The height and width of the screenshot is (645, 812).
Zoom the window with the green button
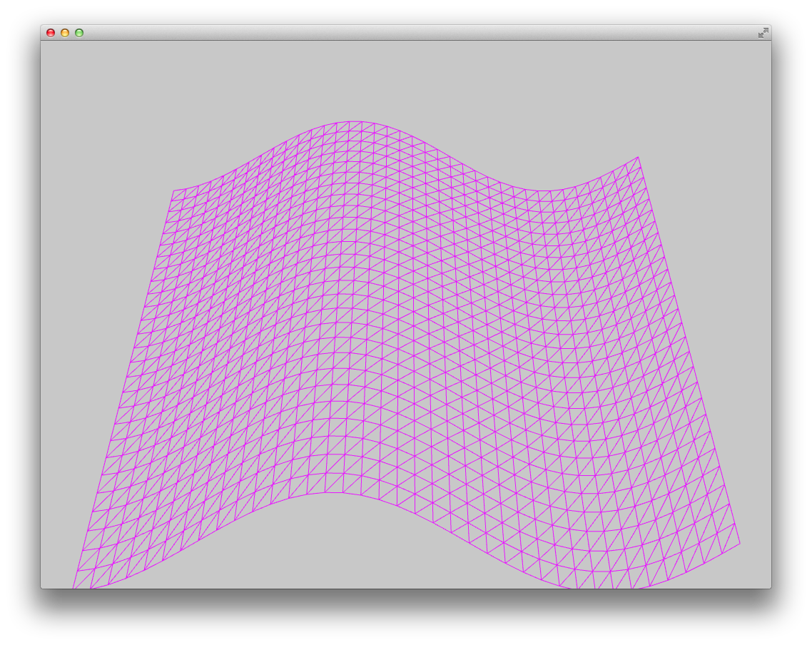tap(78, 32)
